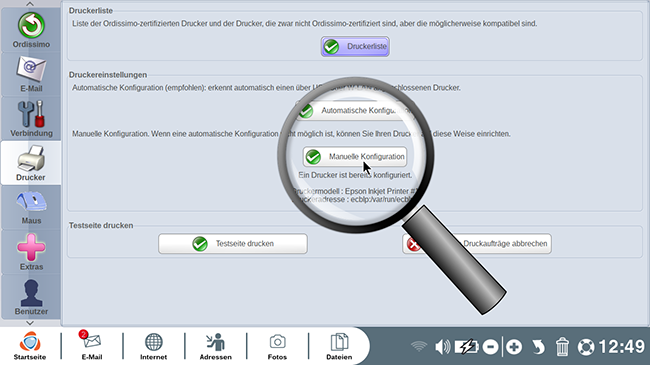This screenshot has width=650, height=365.
Task: Open the trash bin icon
Action: coord(562,346)
